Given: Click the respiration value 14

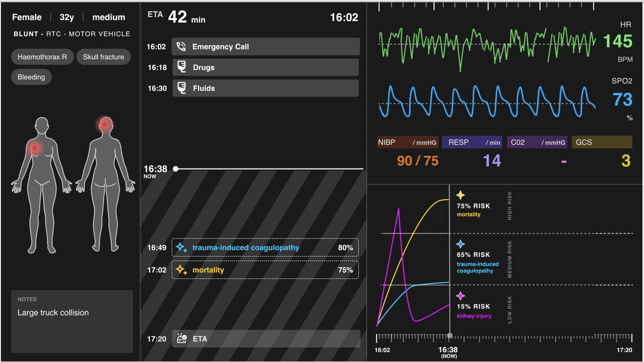Looking at the screenshot, I should click(x=492, y=161).
